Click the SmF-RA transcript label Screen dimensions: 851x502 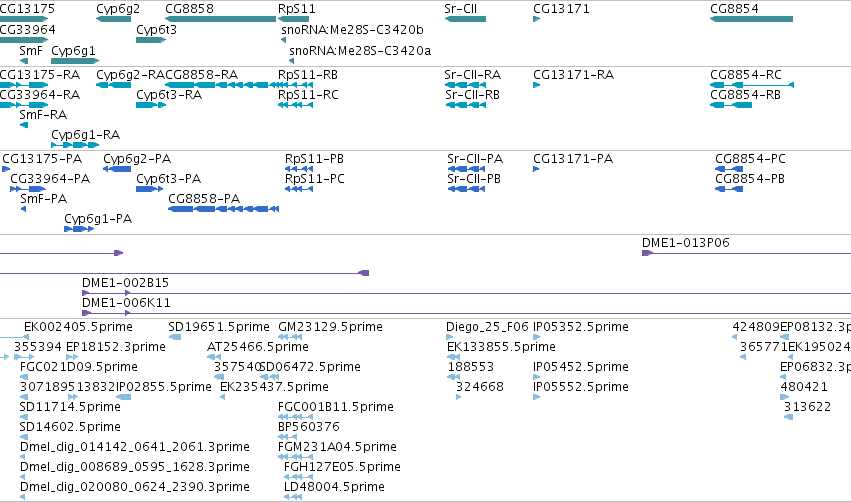point(43,115)
